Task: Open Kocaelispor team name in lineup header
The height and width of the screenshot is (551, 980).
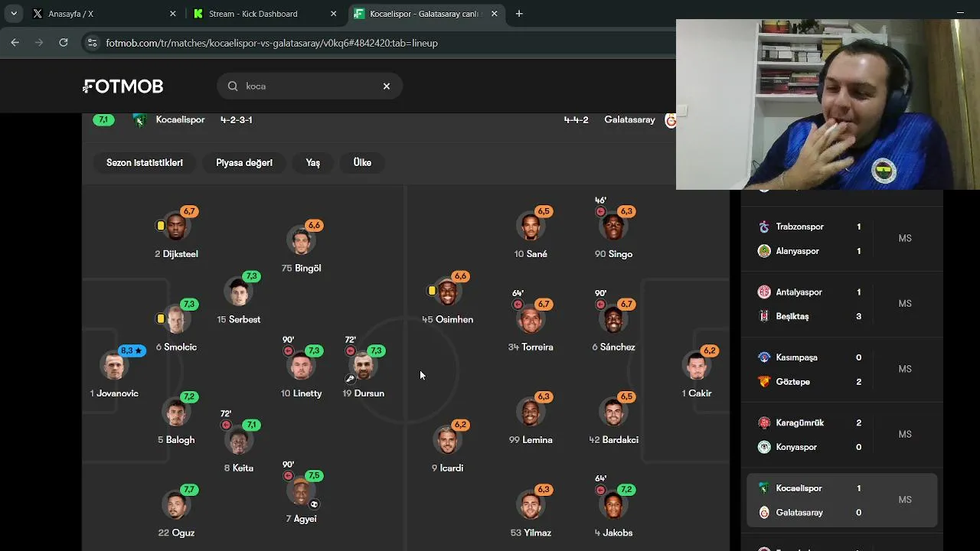Action: 180,120
